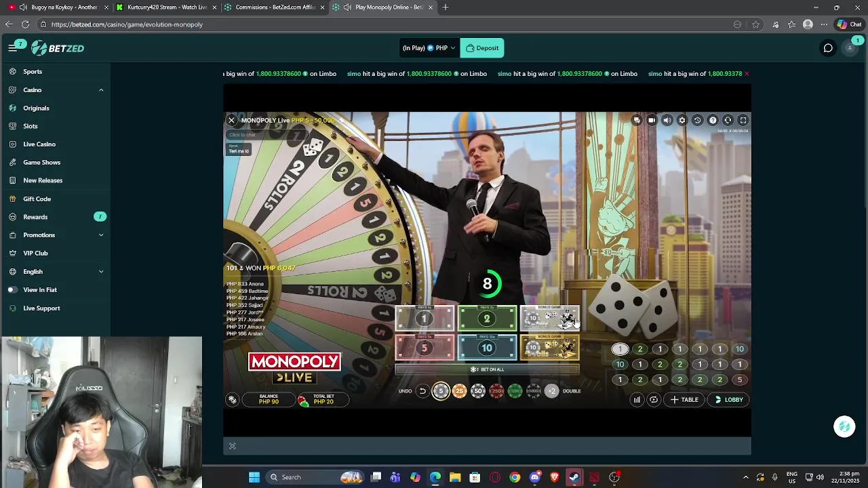The image size is (868, 488).
Task: Switch to Kurtcurry420 Stream browser tab
Action: (166, 7)
